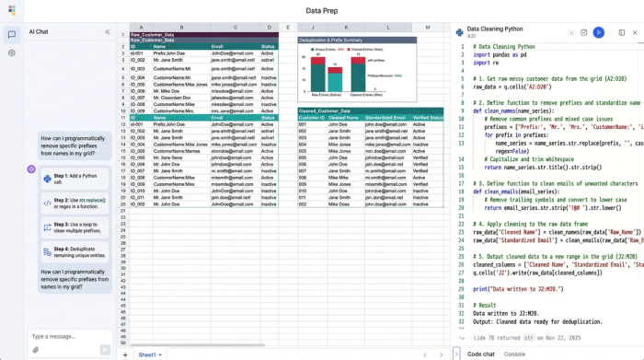Image resolution: width=644 pixels, height=360 pixels.
Task: Open Step 4: Deduplicate remaining unique entries card
Action: coord(75,252)
